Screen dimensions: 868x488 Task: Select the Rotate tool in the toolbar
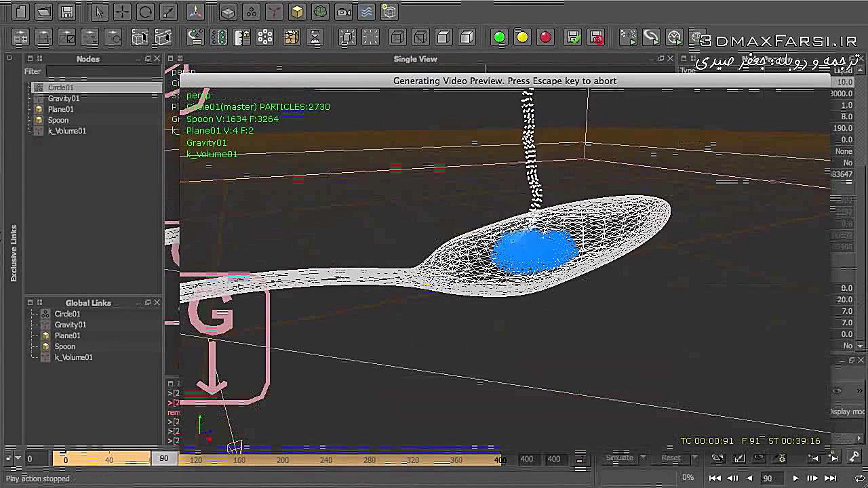145,12
